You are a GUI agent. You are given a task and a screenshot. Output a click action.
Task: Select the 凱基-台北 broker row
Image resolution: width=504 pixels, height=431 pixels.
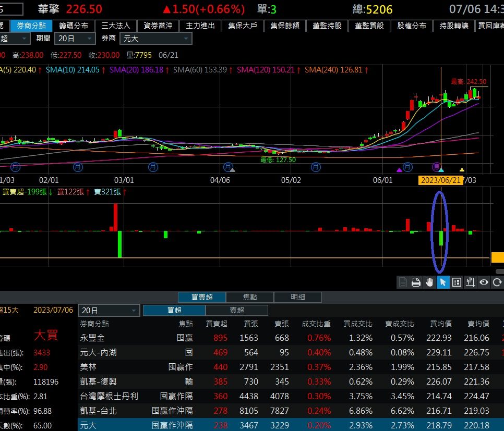291,411
